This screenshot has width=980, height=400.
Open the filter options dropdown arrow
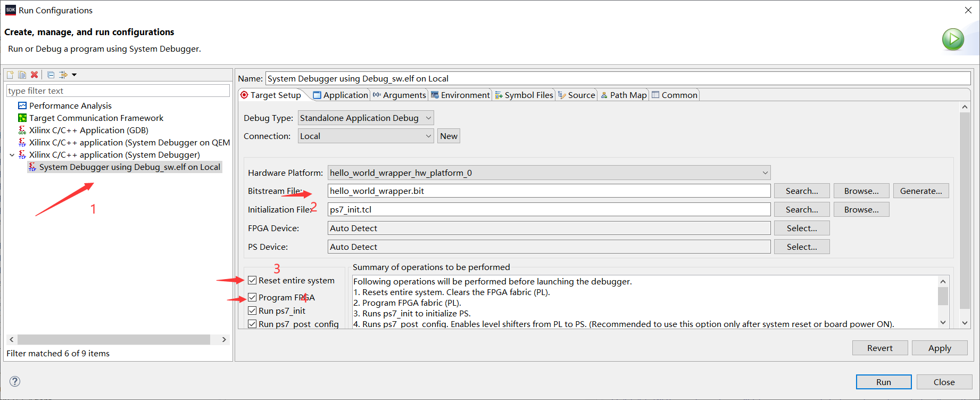coord(74,75)
